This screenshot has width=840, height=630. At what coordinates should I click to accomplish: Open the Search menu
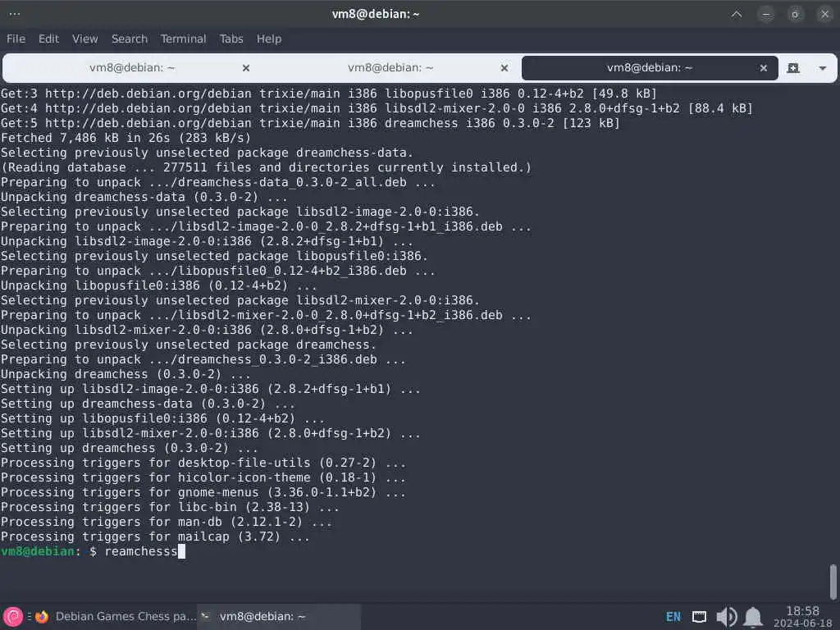[130, 39]
